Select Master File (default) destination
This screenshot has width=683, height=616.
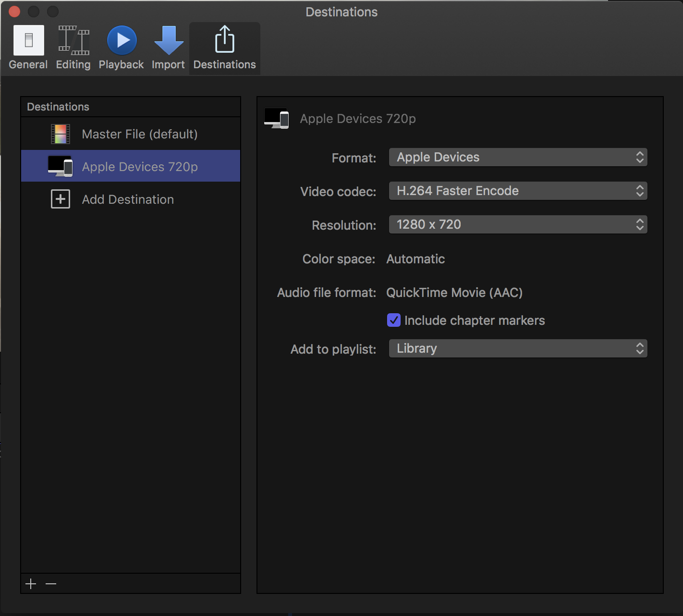tap(131, 134)
